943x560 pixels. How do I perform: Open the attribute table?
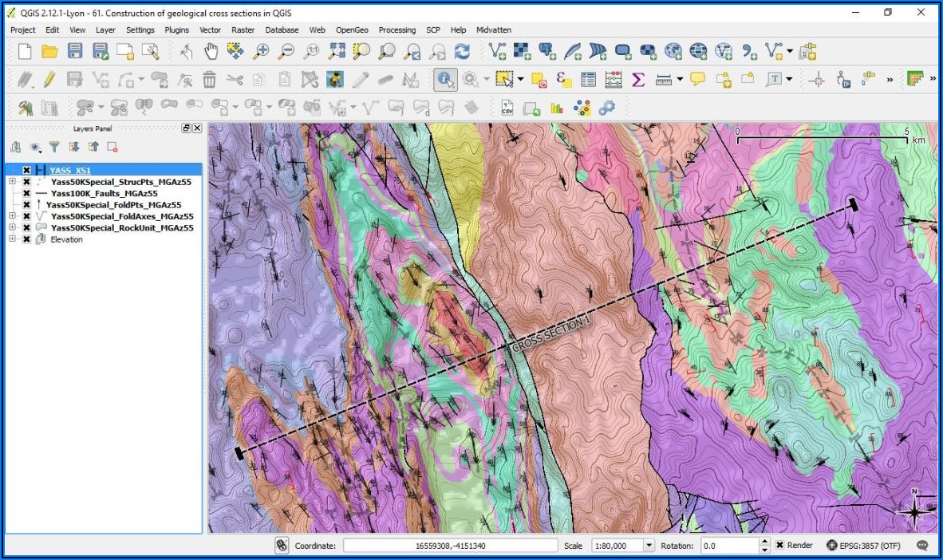coord(589,79)
